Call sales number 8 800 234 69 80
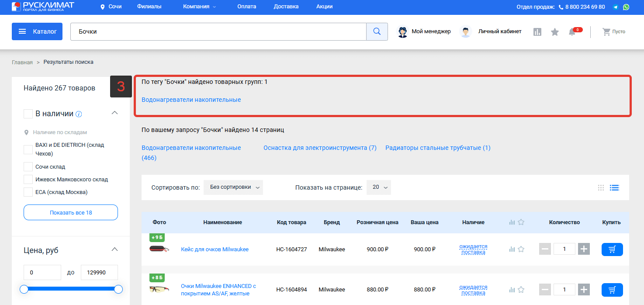 [585, 7]
